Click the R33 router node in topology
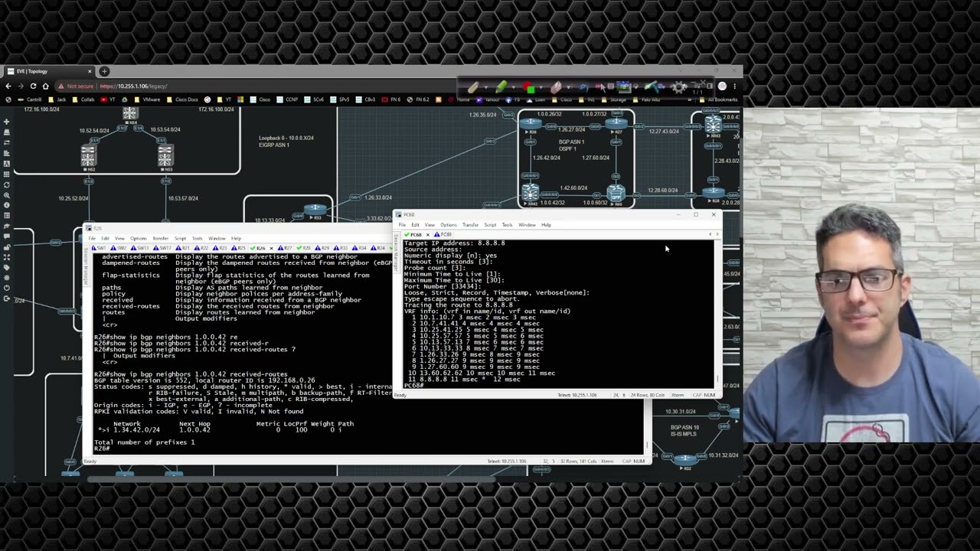This screenshot has height=551, width=980. tap(315, 209)
